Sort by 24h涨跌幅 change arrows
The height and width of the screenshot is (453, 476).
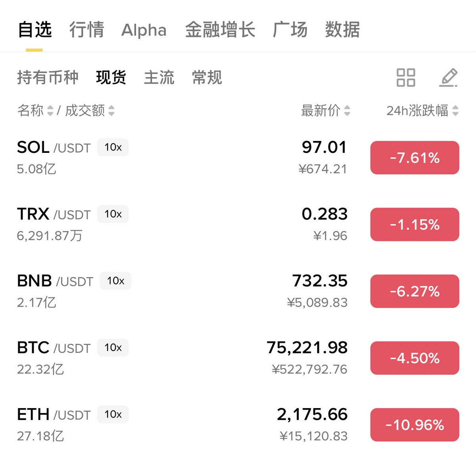coord(455,110)
